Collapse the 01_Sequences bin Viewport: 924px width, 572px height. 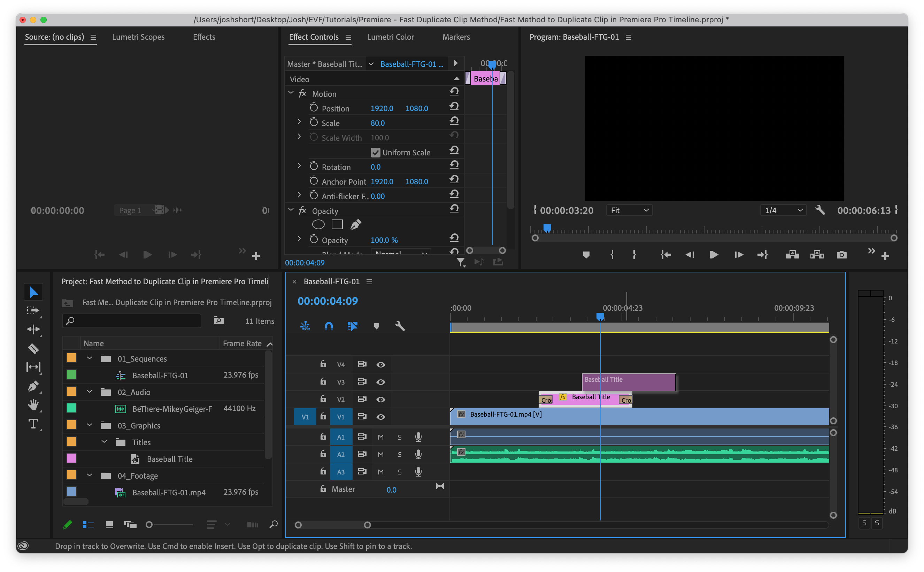(89, 358)
